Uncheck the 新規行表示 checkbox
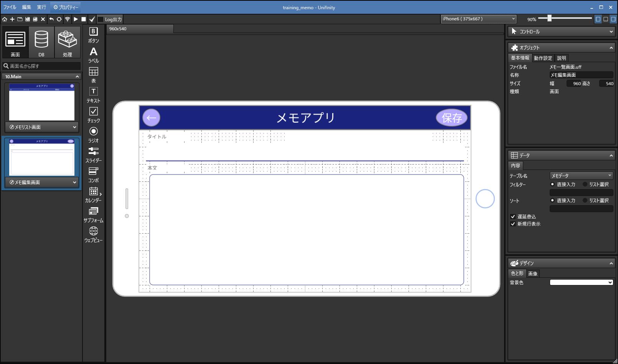 pyautogui.click(x=513, y=224)
